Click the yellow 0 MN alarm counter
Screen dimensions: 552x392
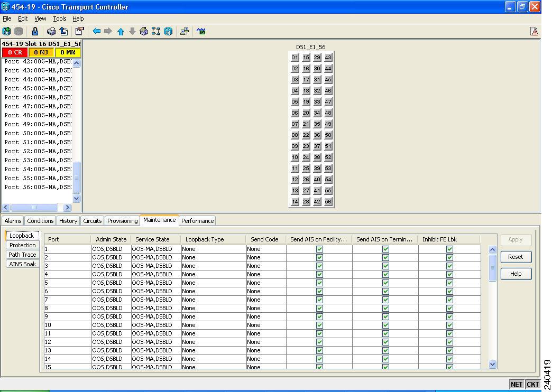[68, 52]
